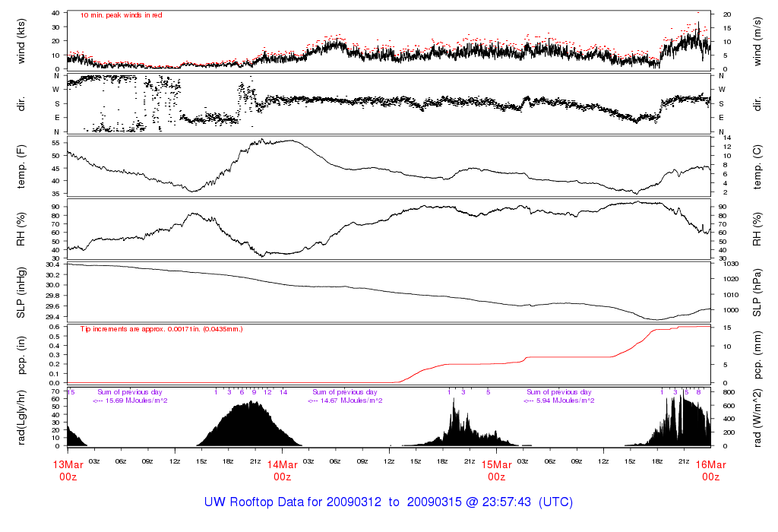The width and height of the screenshot is (778, 532).
Task: Click the '16Mar 00z' date label
Action: coord(710,470)
